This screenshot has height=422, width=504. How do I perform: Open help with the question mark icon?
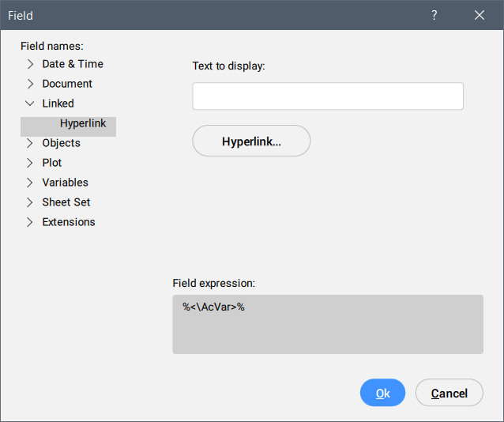(x=434, y=15)
